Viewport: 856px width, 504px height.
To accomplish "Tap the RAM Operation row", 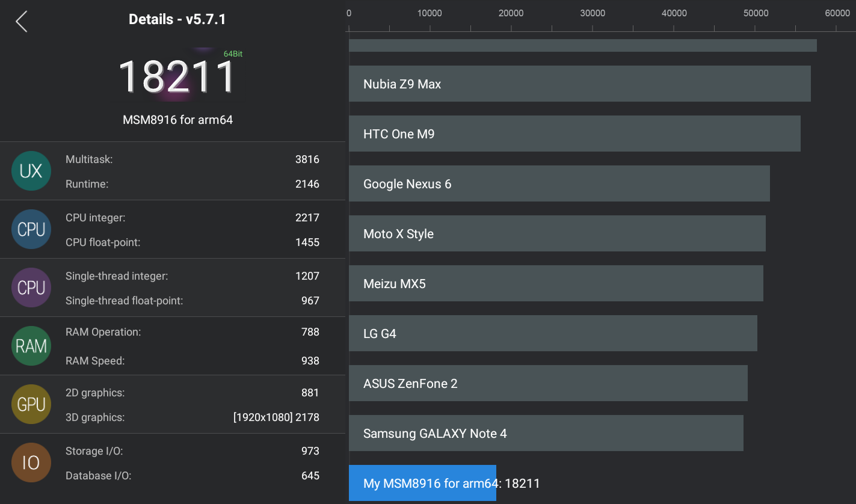I will [x=192, y=332].
